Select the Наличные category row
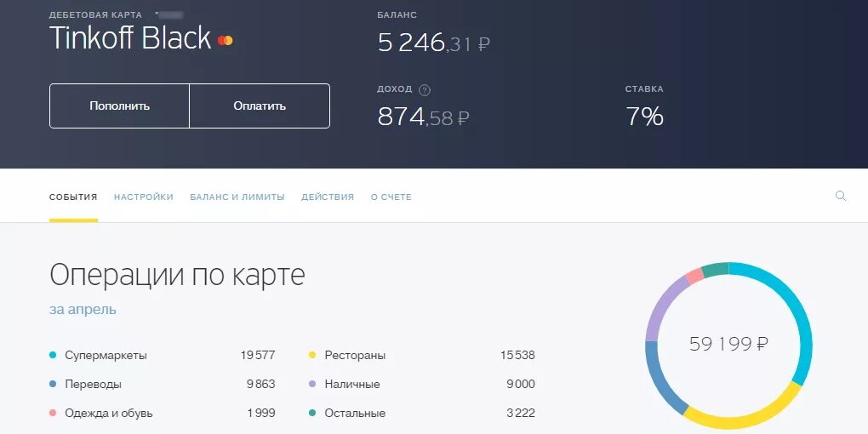This screenshot has width=868, height=434. coord(422,384)
